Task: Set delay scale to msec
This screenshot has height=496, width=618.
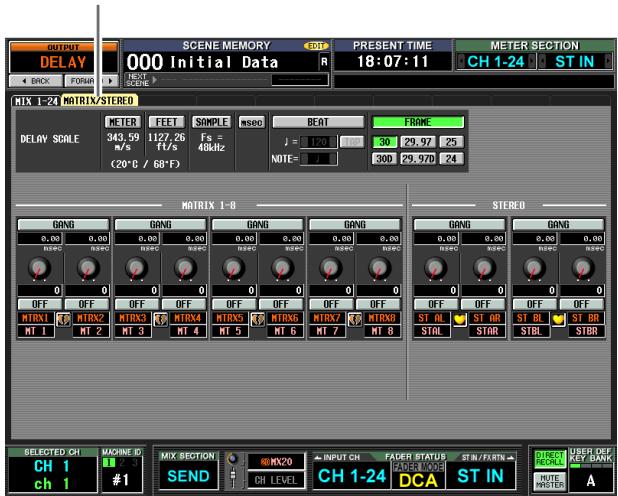Action: (251, 122)
